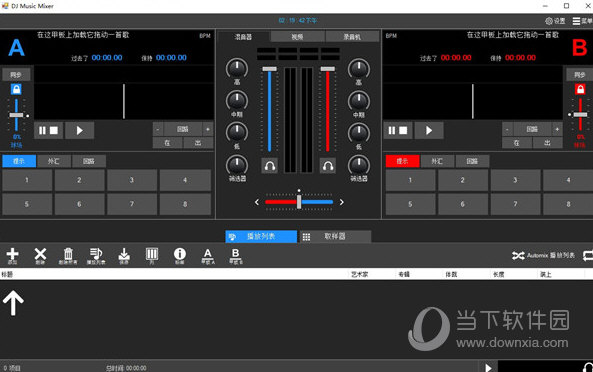Click deck B pitch slider handle

(x=580, y=115)
